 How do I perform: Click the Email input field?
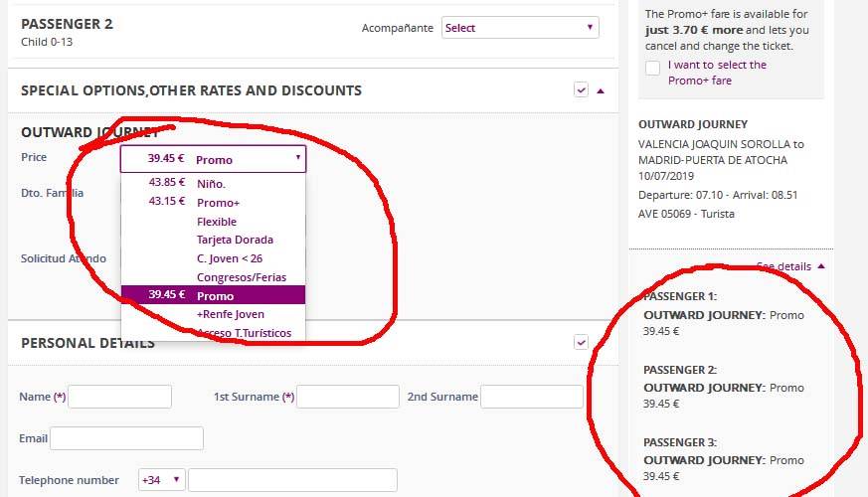click(126, 438)
